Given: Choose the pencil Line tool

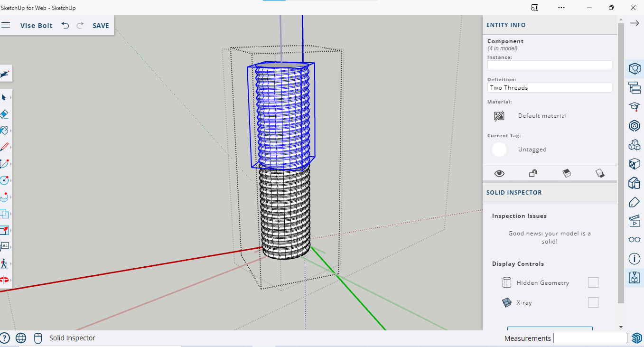Looking at the screenshot, I should 4,147.
